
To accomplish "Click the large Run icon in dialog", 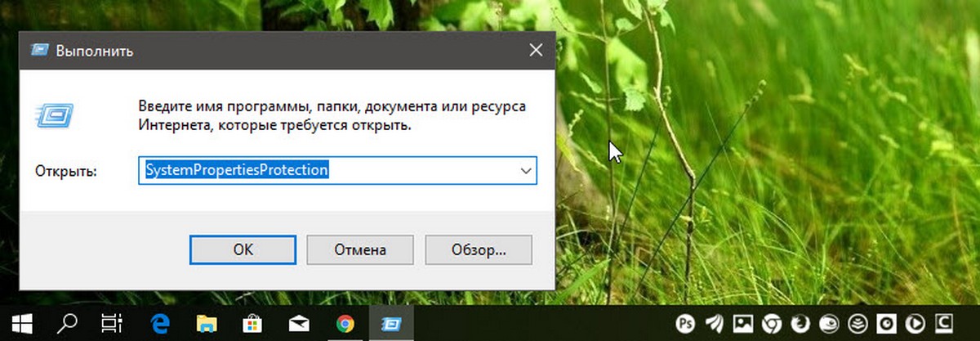I will 53,117.
